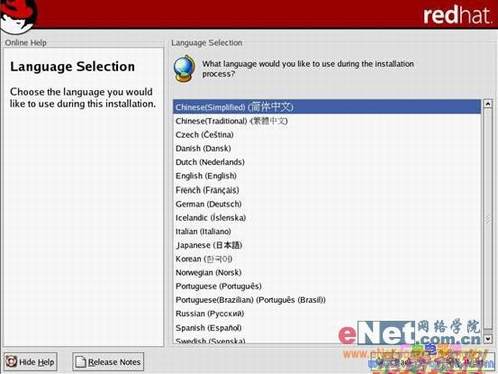
Task: Choose Korean in the language list
Action: (327, 259)
